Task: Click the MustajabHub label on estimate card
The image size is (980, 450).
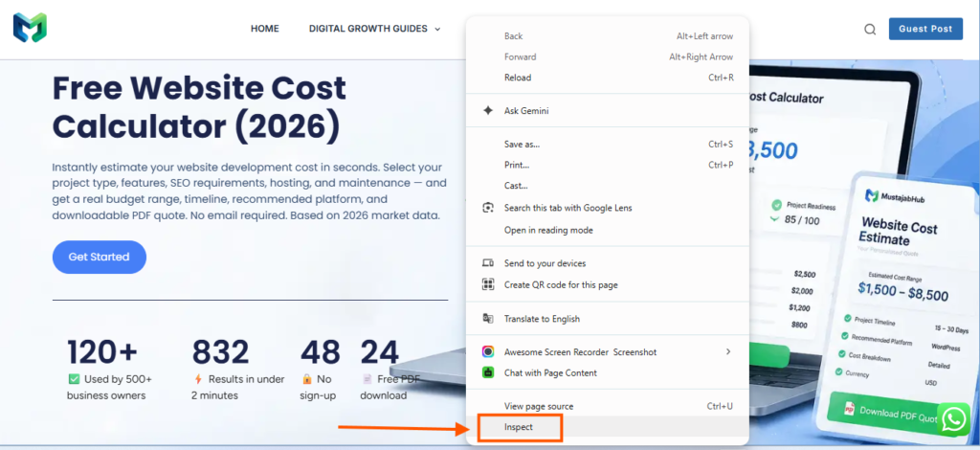Action: pos(902,198)
